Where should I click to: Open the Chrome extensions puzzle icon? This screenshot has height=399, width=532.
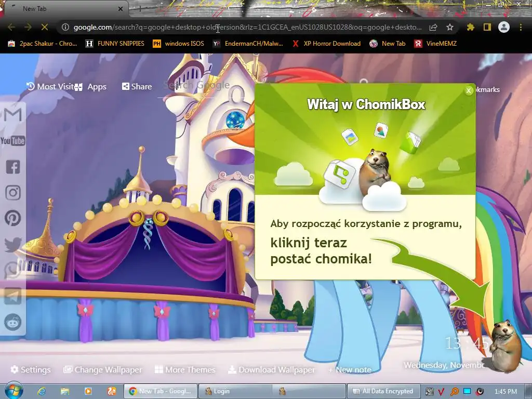[471, 27]
